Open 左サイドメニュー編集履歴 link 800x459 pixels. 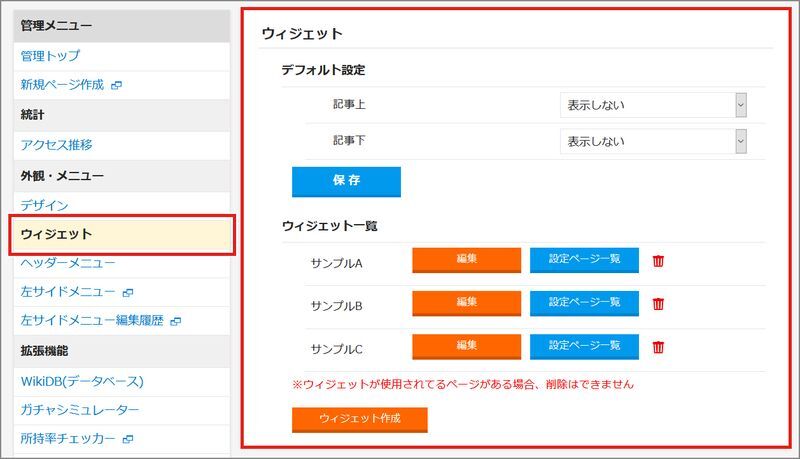coord(92,321)
